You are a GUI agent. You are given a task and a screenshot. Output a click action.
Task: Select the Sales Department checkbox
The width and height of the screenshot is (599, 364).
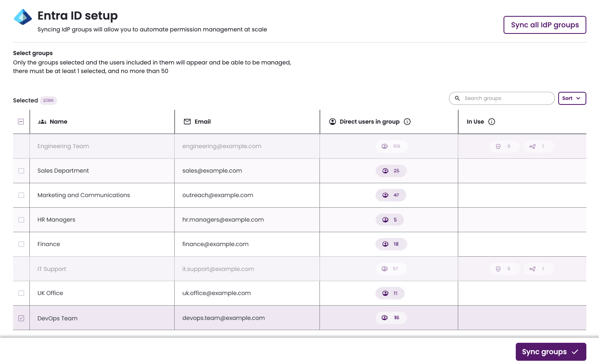point(21,171)
